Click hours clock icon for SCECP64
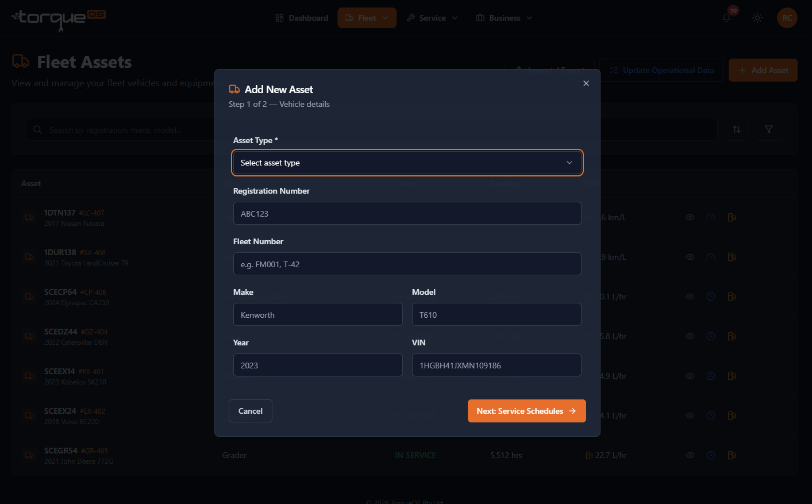This screenshot has height=504, width=812. coord(711,297)
